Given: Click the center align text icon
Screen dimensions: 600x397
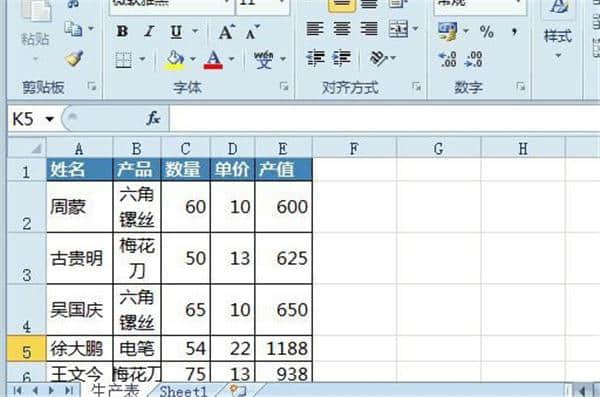Looking at the screenshot, I should point(342,29).
